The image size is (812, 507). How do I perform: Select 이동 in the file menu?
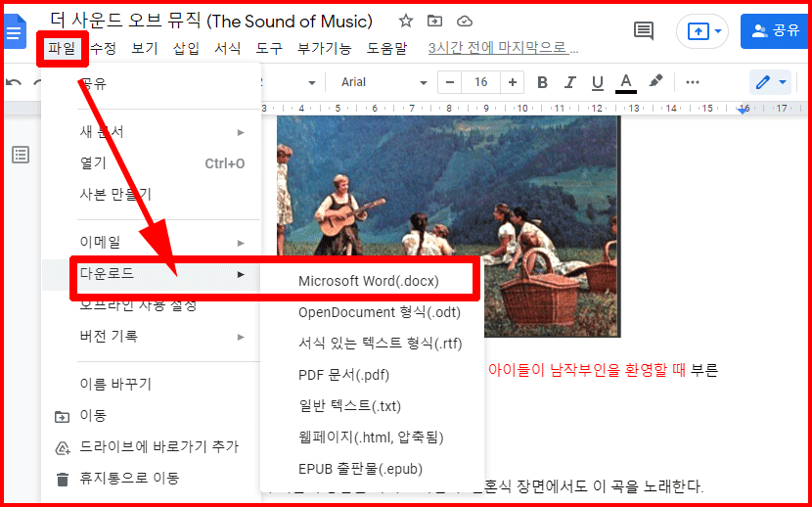click(151, 416)
